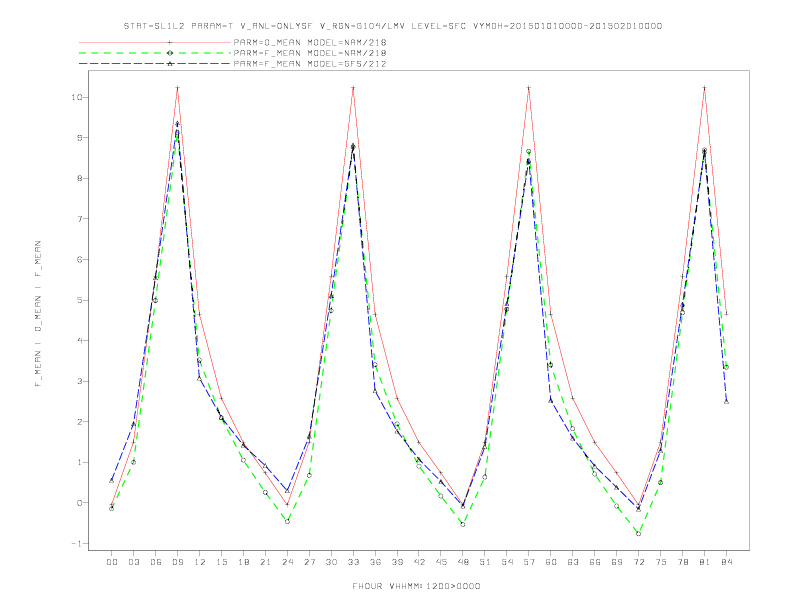Click x-axis forecast hour label 51
The width and height of the screenshot is (792, 612).
tap(485, 562)
